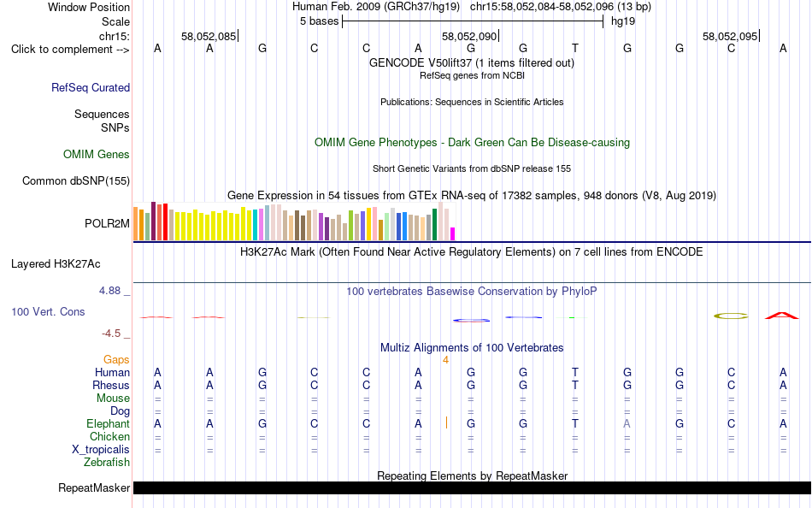Viewport: 812px width, 508px height.
Task: Click the dark maroon bar in the GTEx chart
Action: point(153,222)
